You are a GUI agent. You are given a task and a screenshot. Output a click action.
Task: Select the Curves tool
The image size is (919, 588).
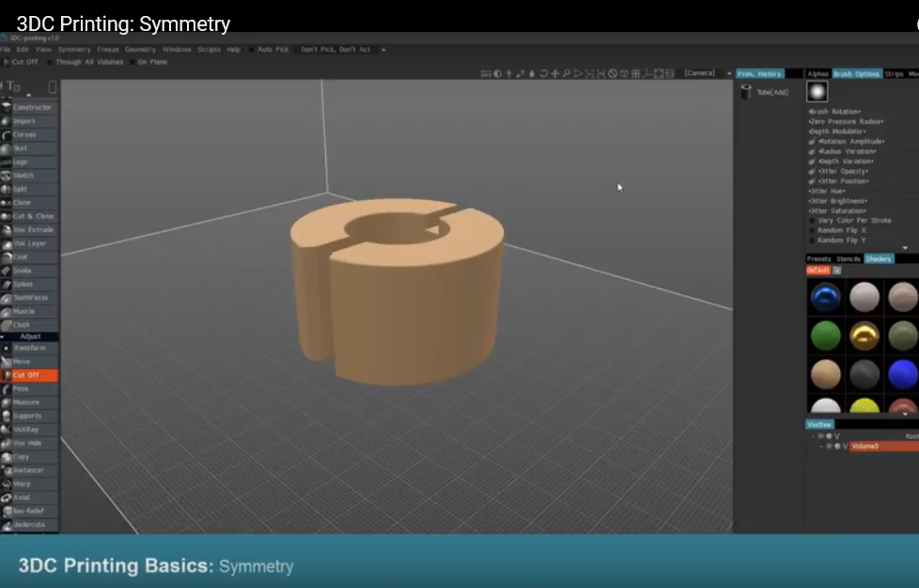(x=29, y=134)
